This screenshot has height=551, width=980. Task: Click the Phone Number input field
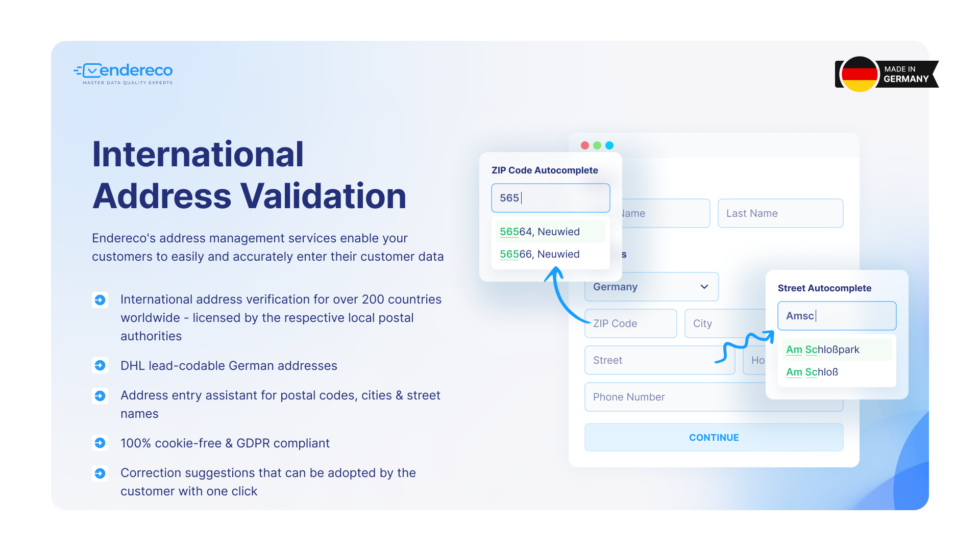click(715, 397)
